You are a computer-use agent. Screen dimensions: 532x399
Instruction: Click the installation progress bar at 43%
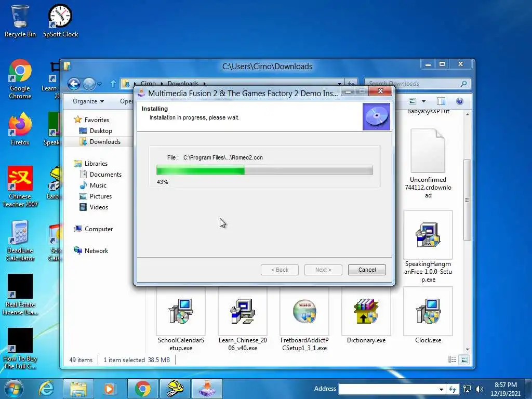264,170
